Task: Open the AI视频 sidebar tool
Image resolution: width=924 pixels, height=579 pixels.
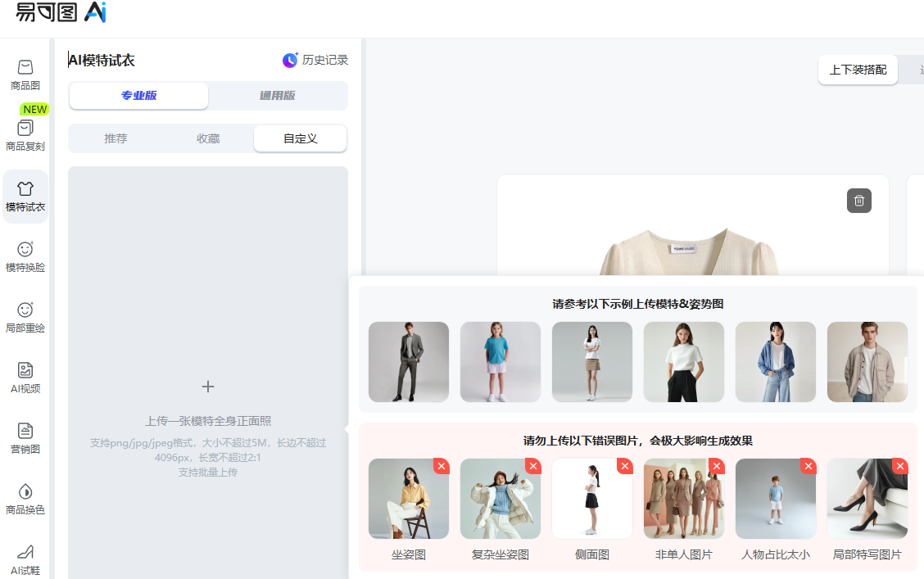Action: pyautogui.click(x=25, y=378)
